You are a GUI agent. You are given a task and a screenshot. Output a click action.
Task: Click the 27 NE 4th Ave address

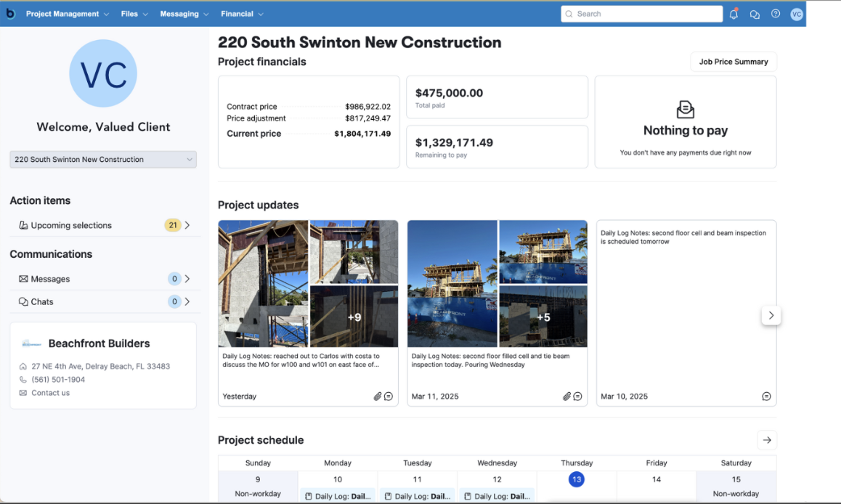(100, 367)
